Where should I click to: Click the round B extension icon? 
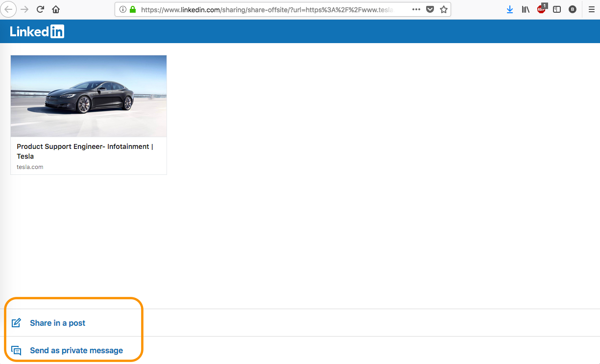(573, 9)
